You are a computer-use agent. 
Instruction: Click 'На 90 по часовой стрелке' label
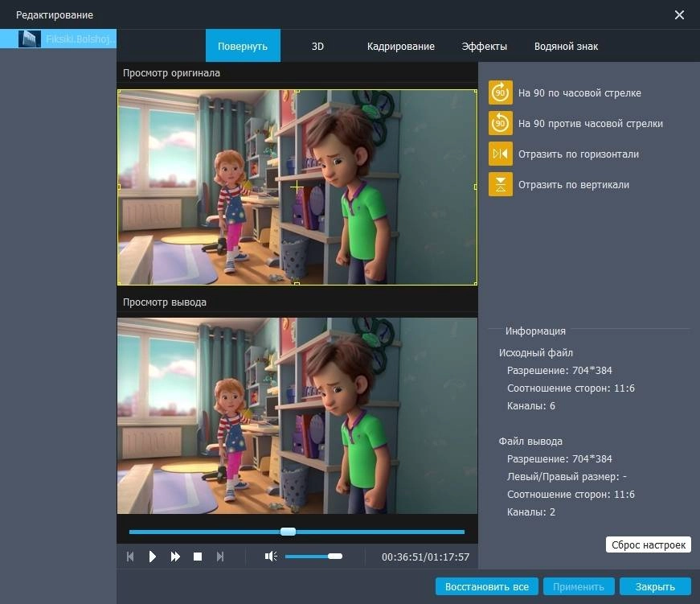tap(579, 93)
